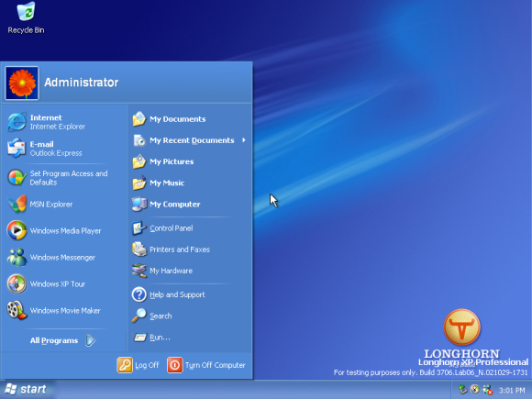Click the Log Off button
Viewport: 532px width, 399px height.
[139, 365]
